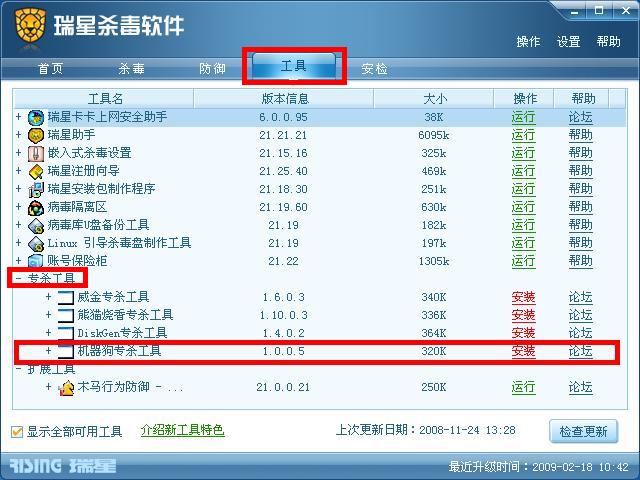The image size is (640, 480).
Task: Expand the 瑞星助手 row
Action: 18,135
